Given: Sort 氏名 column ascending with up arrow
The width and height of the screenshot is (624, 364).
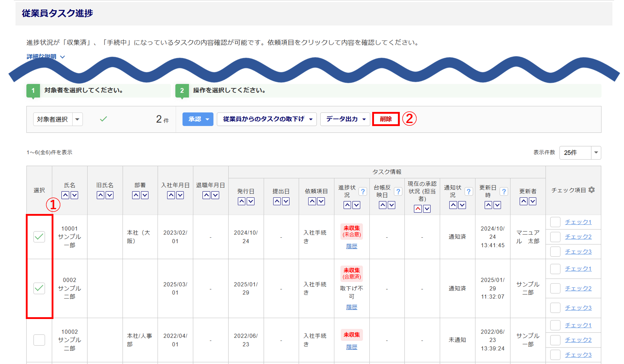Looking at the screenshot, I should tap(65, 195).
